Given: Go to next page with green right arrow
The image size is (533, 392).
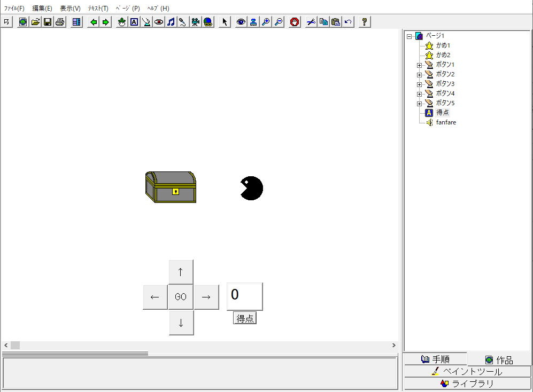Looking at the screenshot, I should pos(105,22).
